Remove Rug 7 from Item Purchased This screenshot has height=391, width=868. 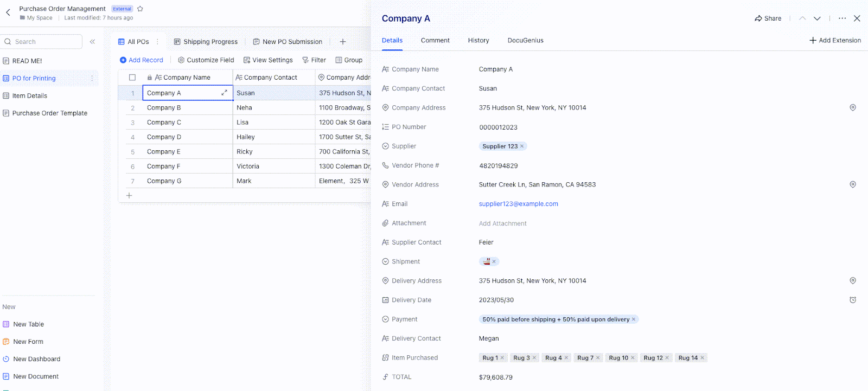click(x=598, y=358)
